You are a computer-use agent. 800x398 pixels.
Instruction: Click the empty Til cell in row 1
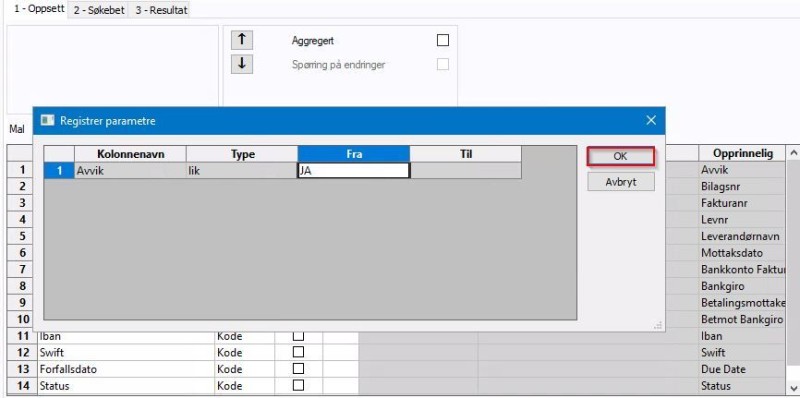point(466,170)
